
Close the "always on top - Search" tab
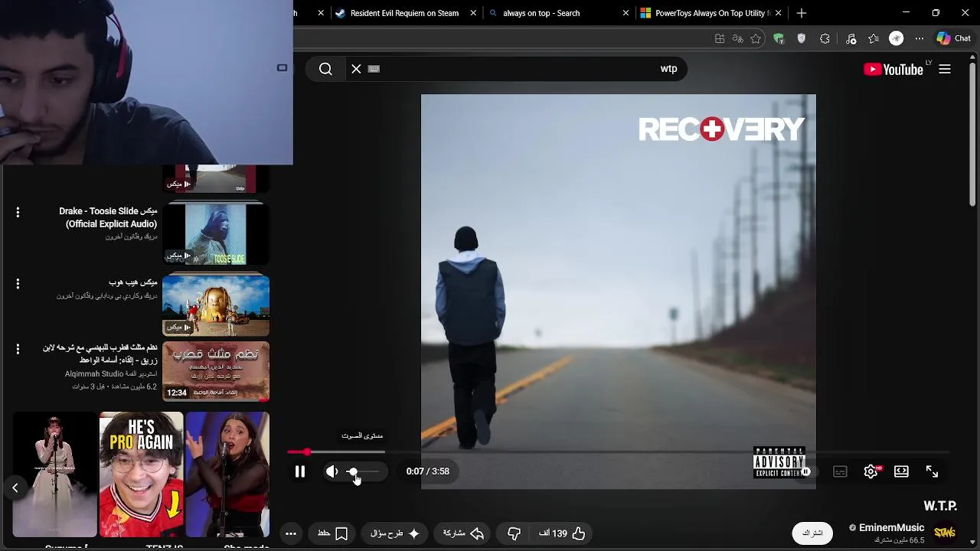point(626,13)
